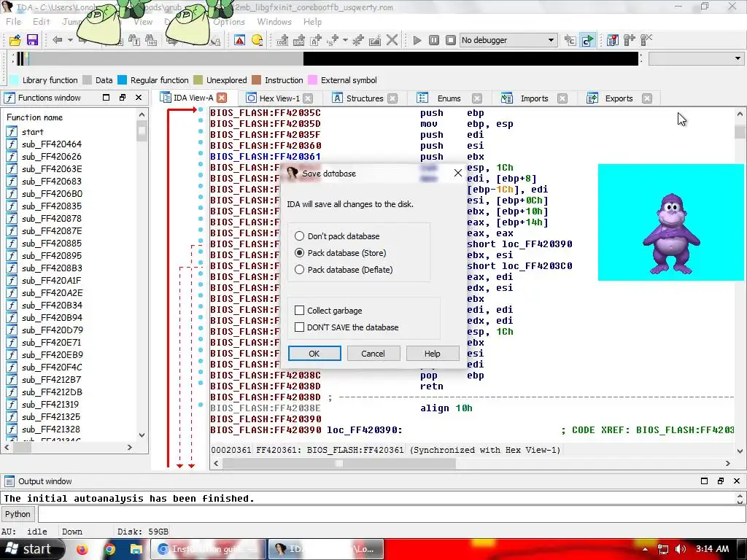Click the add watch toolbar icon

click(630, 41)
